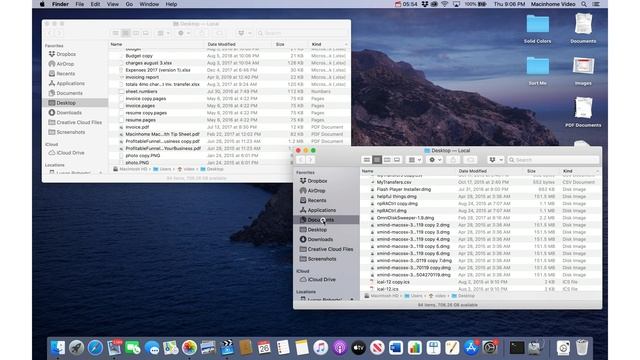This screenshot has height=360, width=640.
Task: Open Recents in front window sidebar
Action: point(317,200)
